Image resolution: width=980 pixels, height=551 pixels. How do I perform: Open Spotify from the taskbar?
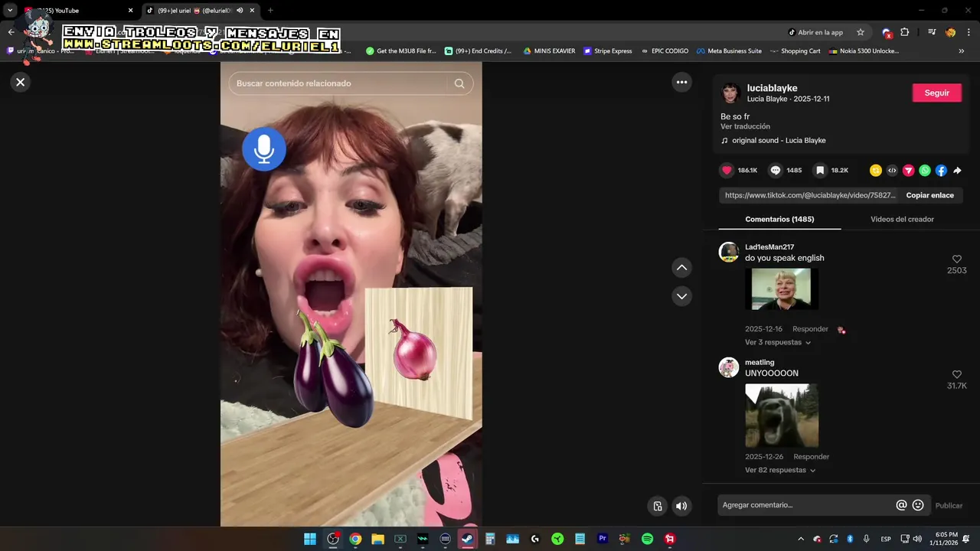647,539
